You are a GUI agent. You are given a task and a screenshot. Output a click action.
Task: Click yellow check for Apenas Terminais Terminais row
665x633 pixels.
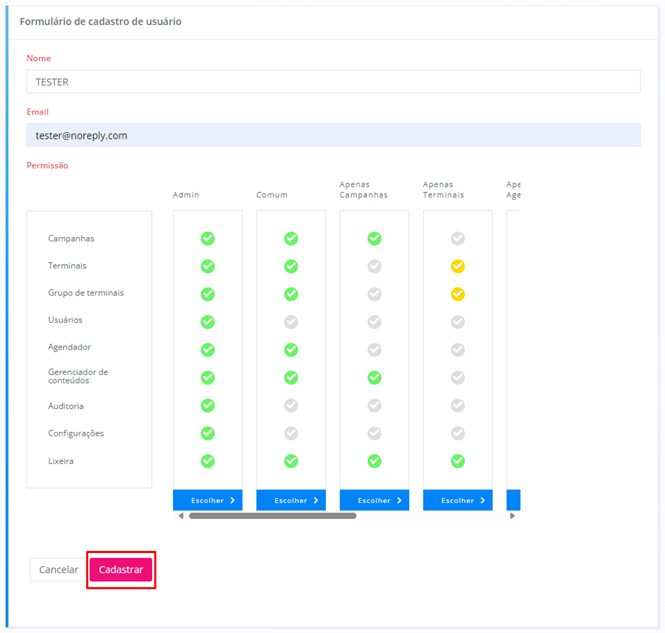(x=457, y=266)
